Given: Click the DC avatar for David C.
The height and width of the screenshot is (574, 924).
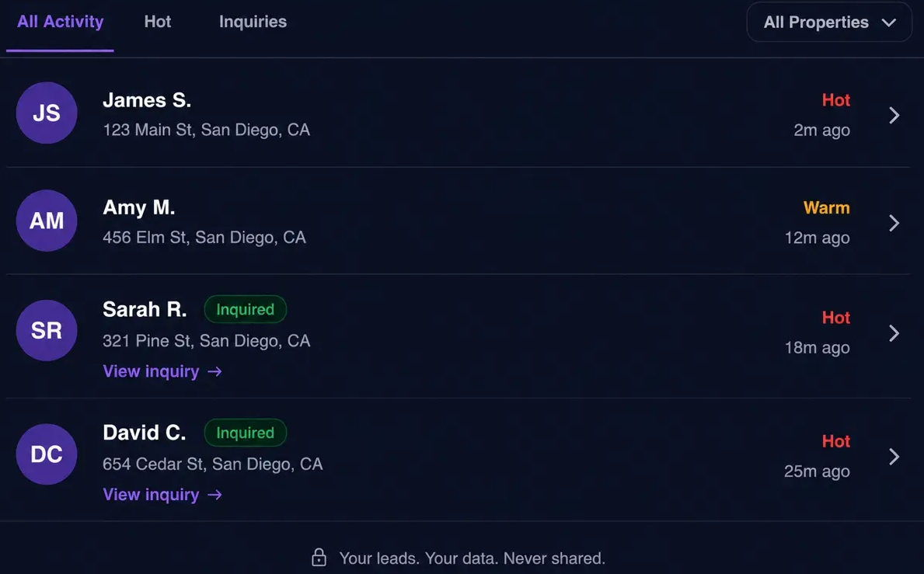Looking at the screenshot, I should pyautogui.click(x=47, y=454).
